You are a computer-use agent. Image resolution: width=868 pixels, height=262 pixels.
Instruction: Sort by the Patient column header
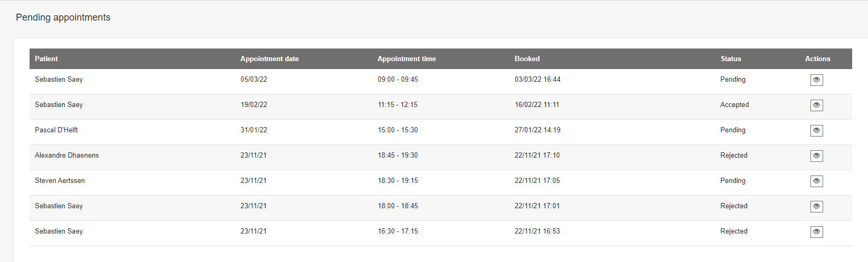coord(46,59)
